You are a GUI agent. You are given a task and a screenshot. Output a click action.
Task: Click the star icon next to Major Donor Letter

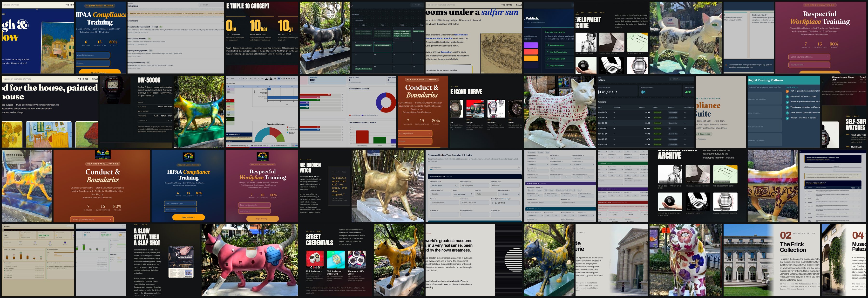click(548, 65)
